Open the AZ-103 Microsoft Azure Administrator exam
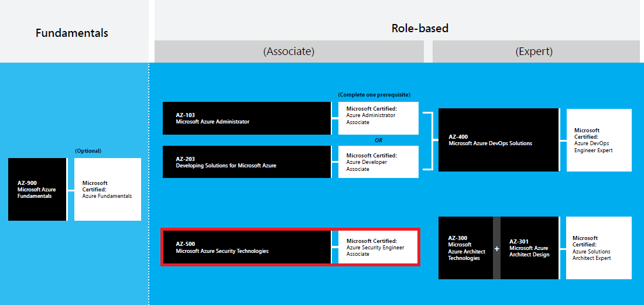The height and width of the screenshot is (305, 644). (x=246, y=118)
